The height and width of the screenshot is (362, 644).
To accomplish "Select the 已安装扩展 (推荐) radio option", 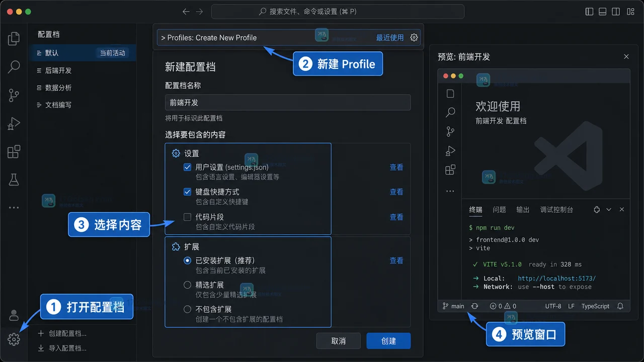I will coord(187,260).
